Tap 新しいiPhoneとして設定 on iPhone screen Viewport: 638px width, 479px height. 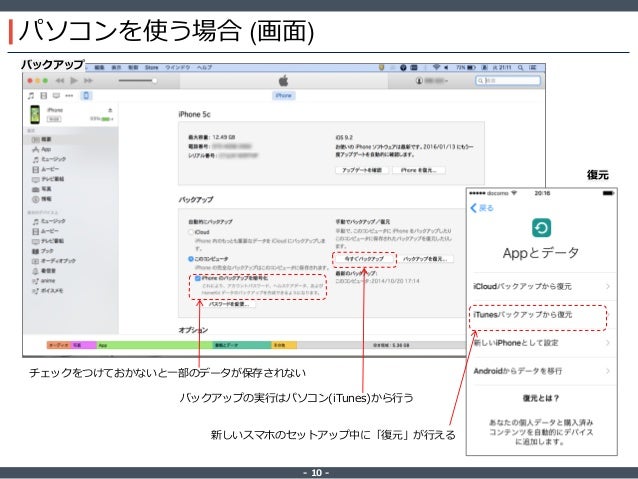pyautogui.click(x=542, y=343)
